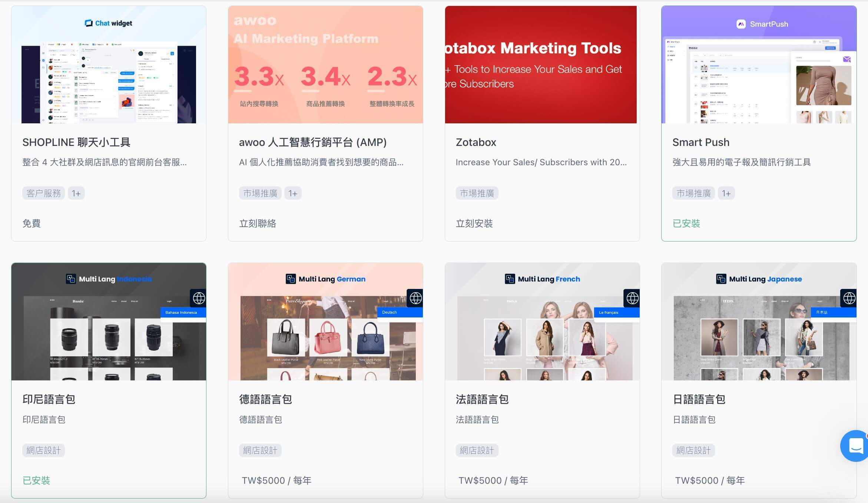Click the globe icon on Multi Lang German banner

click(416, 298)
